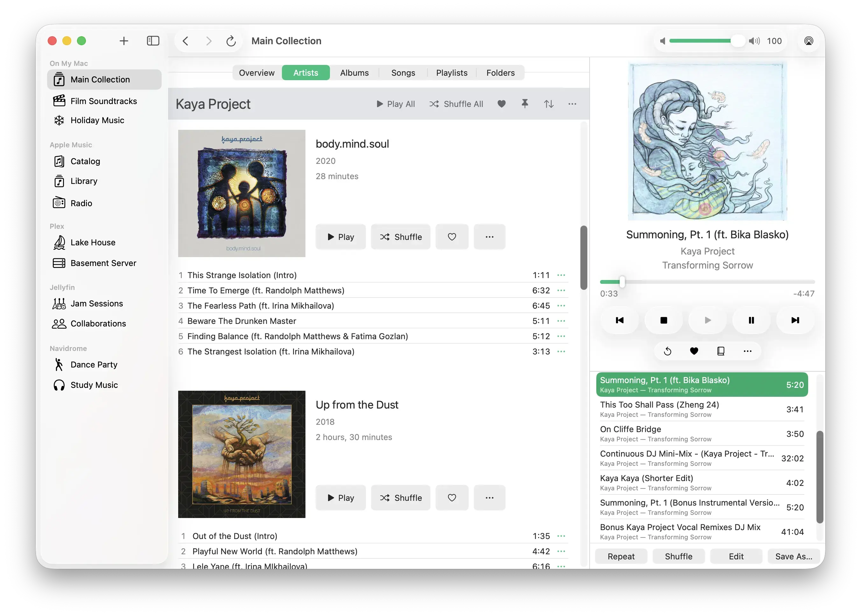Pause the current song
The width and height of the screenshot is (861, 616).
751,320
